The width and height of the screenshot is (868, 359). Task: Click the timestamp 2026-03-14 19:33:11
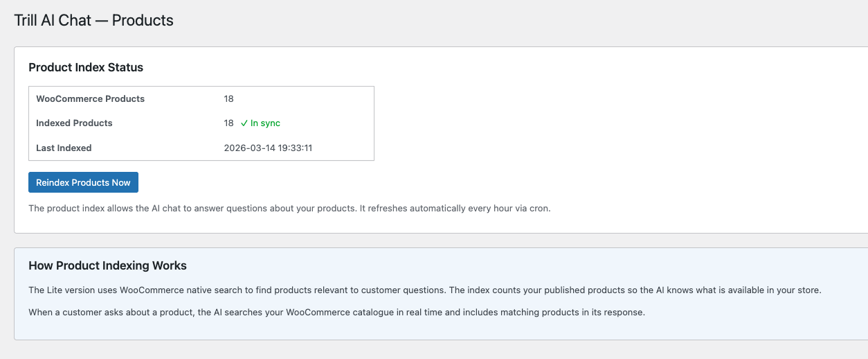[268, 148]
